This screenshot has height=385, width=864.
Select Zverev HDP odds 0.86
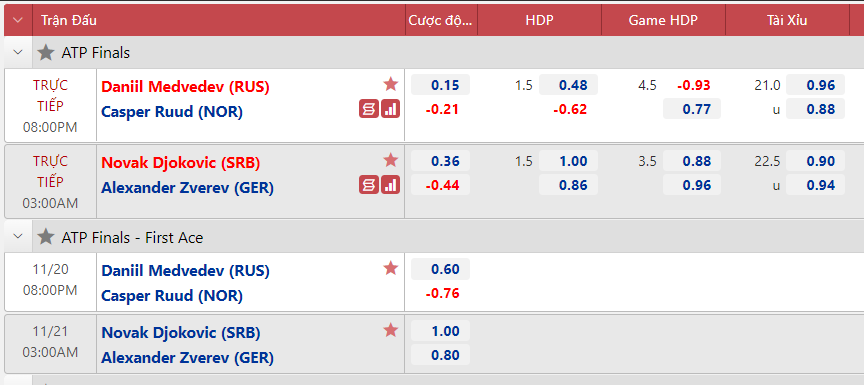pyautogui.click(x=568, y=185)
